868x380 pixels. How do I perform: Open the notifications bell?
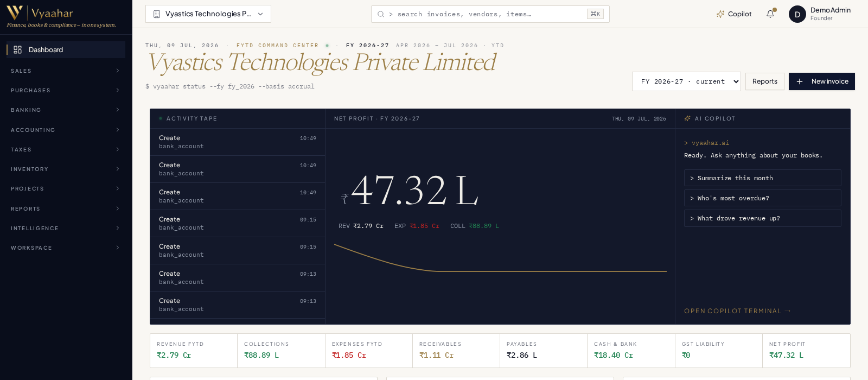tap(770, 14)
